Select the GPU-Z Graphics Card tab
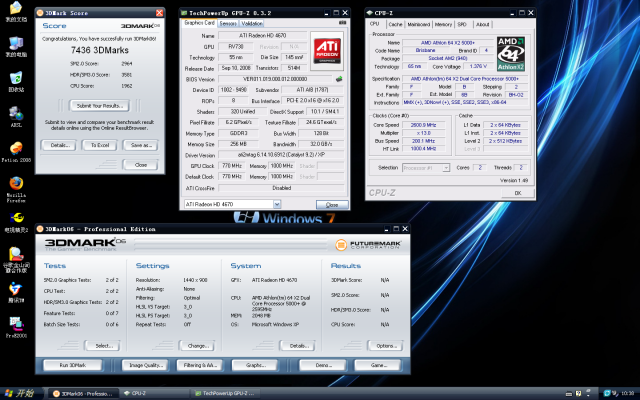This screenshot has height=400, width=640. pos(200,23)
